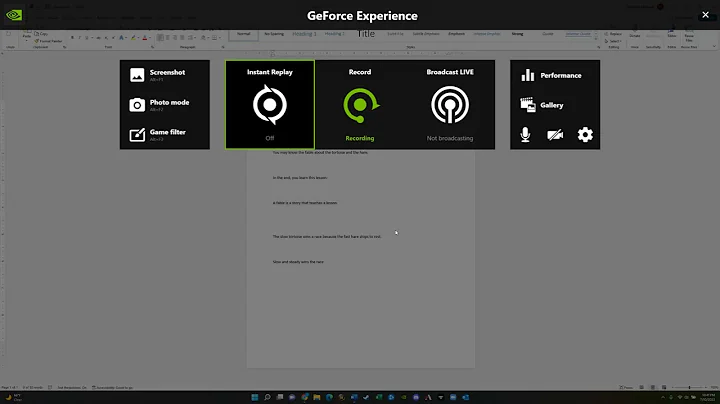Apply the Intense Quote style in Word
The width and height of the screenshot is (720, 404).
point(578,34)
